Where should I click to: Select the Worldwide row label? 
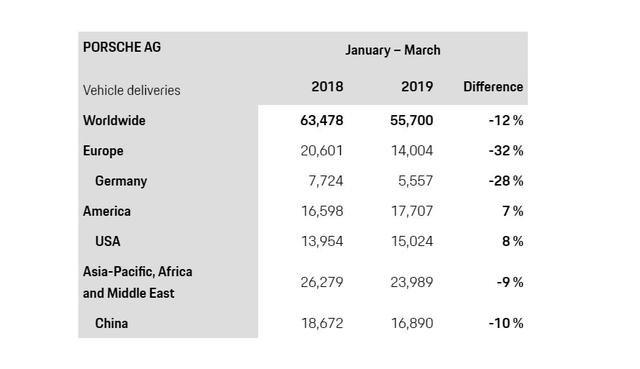[x=114, y=120]
